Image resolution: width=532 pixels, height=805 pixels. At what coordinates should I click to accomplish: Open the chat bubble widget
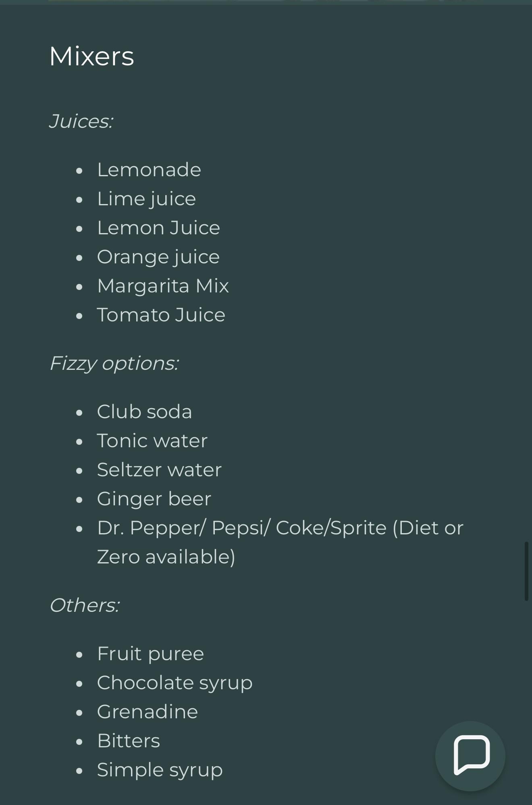click(x=470, y=755)
